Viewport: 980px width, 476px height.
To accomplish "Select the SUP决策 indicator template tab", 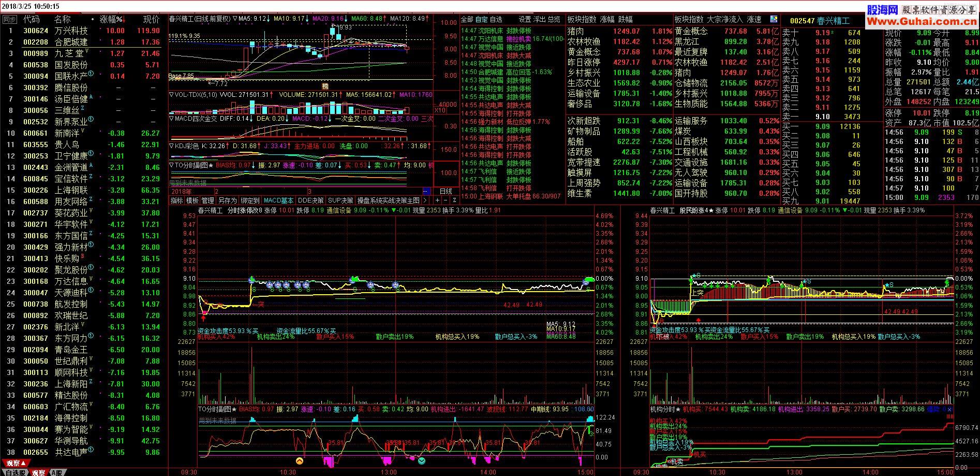I will point(340,200).
